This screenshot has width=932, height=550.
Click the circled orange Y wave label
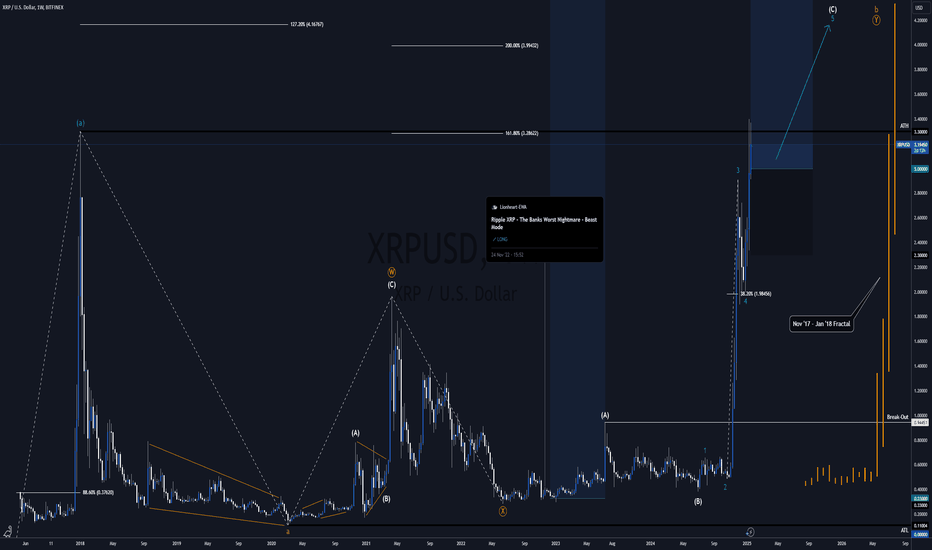[x=876, y=20]
